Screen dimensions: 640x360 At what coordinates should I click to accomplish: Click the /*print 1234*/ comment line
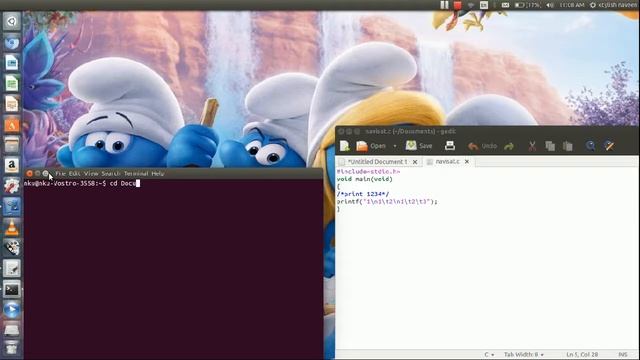tap(363, 194)
